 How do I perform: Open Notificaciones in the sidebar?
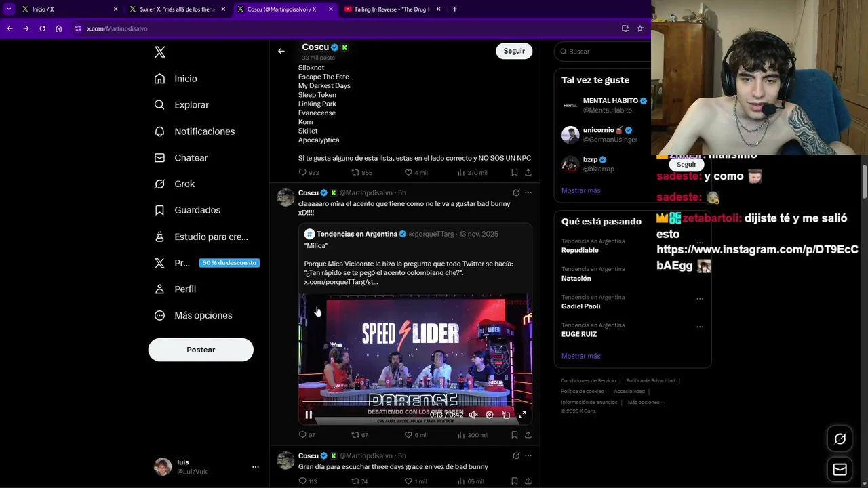(194, 131)
